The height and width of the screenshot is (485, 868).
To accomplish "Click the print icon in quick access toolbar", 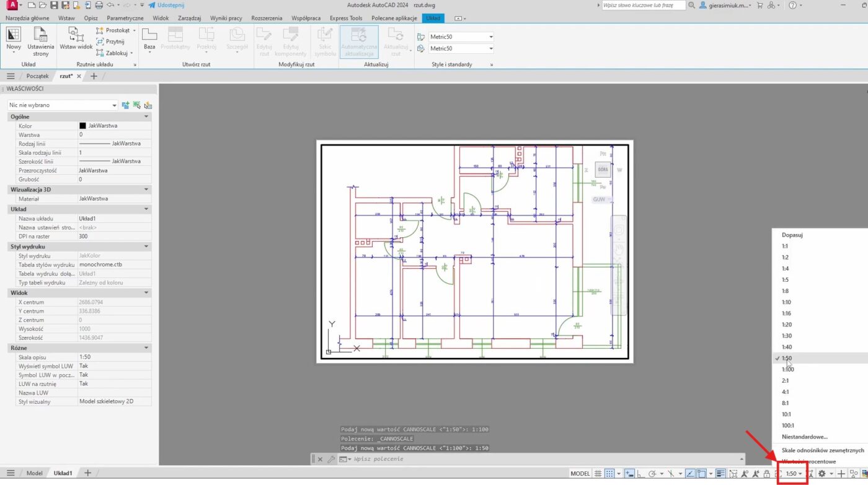I will coord(99,5).
